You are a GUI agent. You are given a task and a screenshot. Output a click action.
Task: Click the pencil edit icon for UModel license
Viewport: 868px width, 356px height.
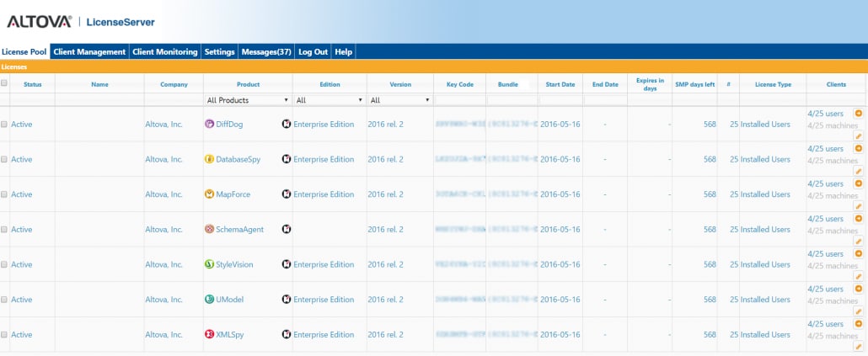[859, 311]
